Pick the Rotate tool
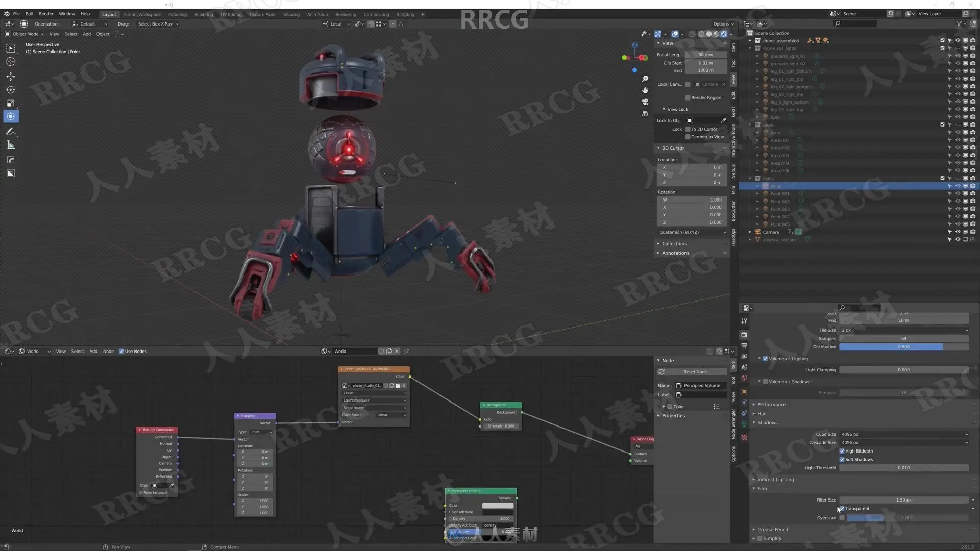 (x=11, y=90)
